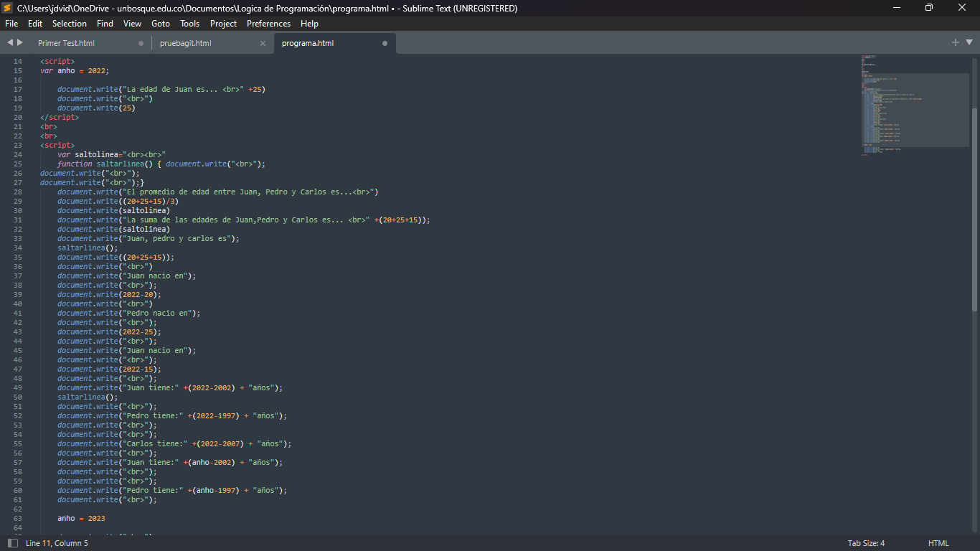Image resolution: width=980 pixels, height=551 pixels.
Task: Close the pruebagit.html tab
Action: (x=263, y=43)
